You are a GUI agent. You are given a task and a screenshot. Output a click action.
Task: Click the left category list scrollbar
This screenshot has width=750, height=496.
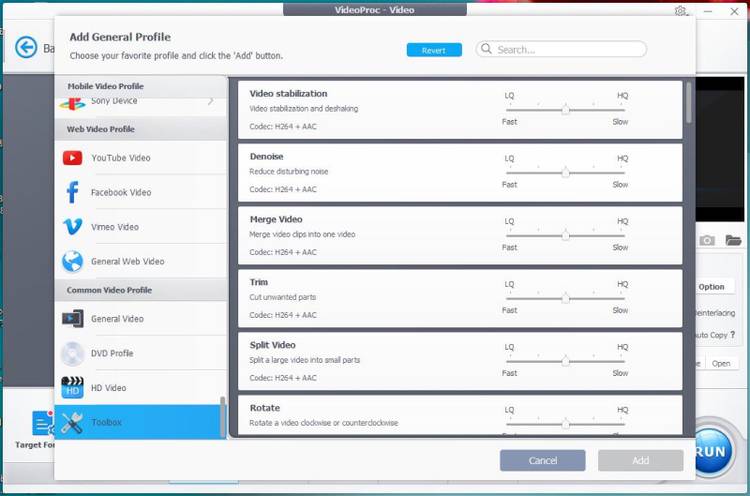point(222,417)
